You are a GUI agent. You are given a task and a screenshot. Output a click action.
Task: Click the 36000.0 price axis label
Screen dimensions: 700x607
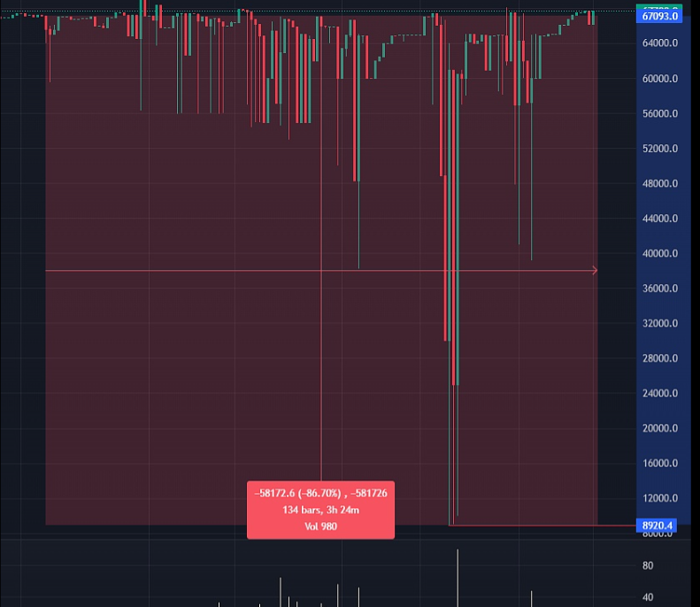[659, 288]
